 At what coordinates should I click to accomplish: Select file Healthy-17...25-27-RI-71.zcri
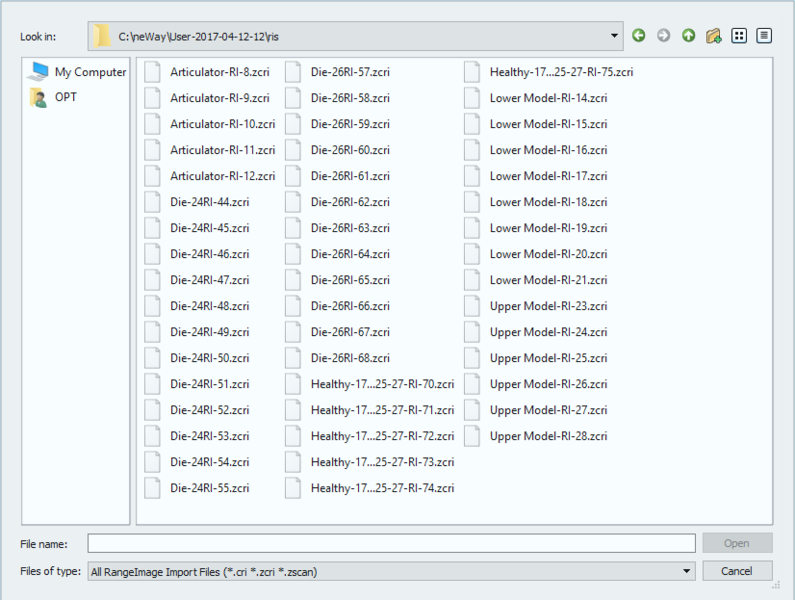pyautogui.click(x=382, y=410)
